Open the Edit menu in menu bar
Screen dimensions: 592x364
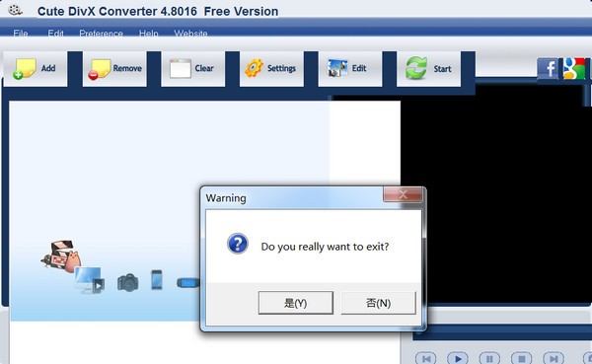point(55,34)
